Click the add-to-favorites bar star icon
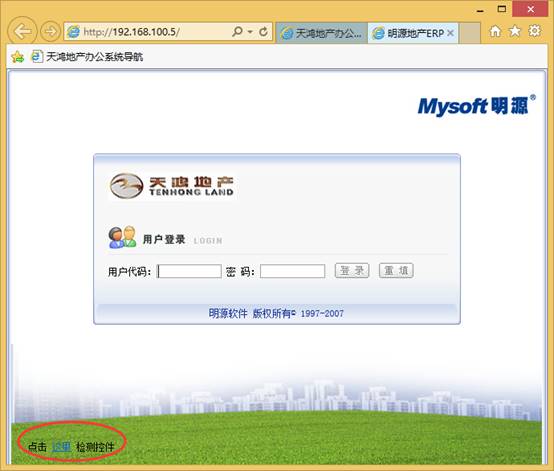This screenshot has width=554, height=471. click(x=17, y=57)
